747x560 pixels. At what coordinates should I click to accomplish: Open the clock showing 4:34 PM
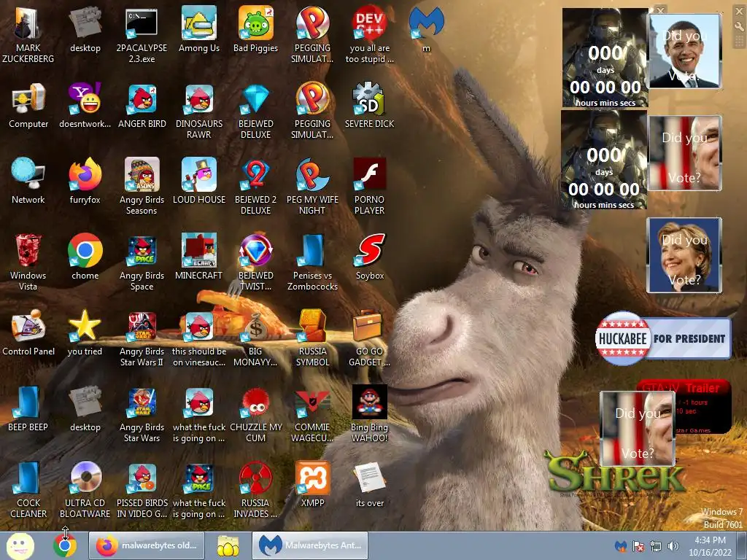(x=710, y=546)
